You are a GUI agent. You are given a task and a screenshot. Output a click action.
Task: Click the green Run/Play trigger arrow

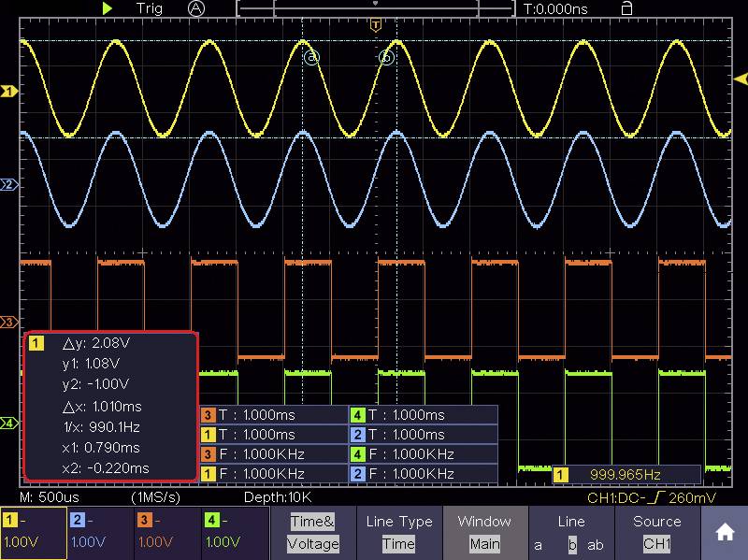(x=107, y=9)
